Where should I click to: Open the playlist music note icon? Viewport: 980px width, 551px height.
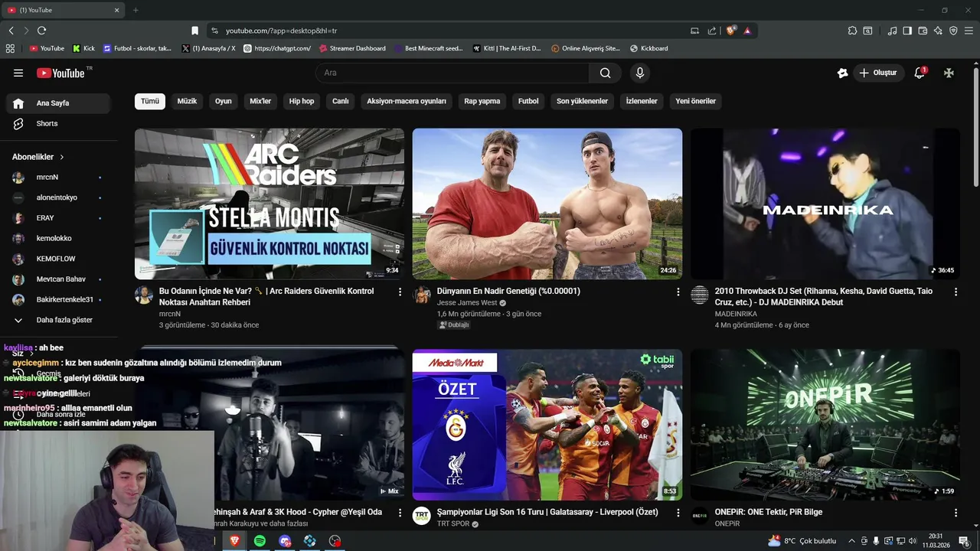tap(893, 31)
